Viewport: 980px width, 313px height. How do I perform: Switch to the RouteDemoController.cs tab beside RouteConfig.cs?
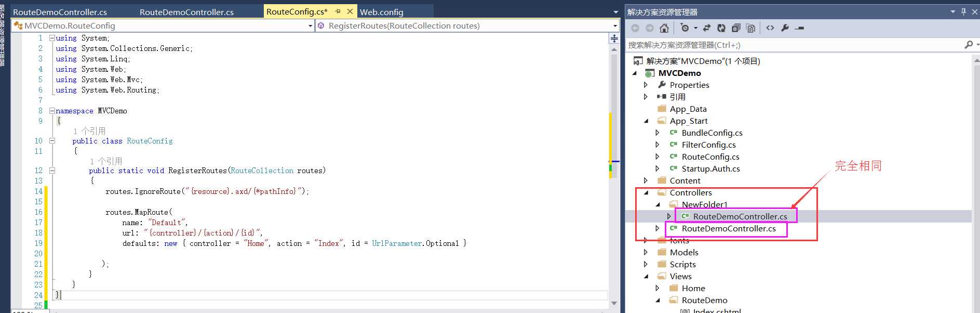(186, 11)
